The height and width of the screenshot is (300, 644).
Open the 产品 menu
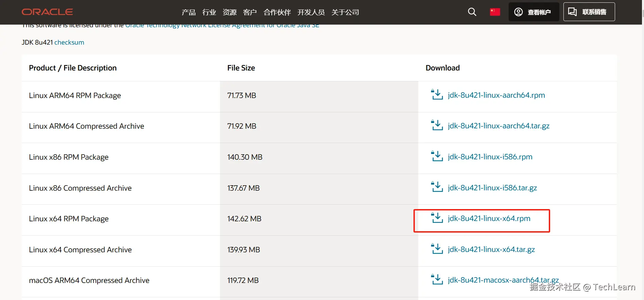tap(188, 12)
